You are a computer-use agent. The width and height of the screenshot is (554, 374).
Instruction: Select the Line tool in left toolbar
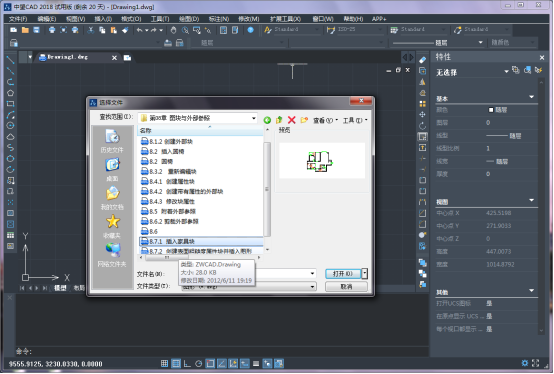10,60
